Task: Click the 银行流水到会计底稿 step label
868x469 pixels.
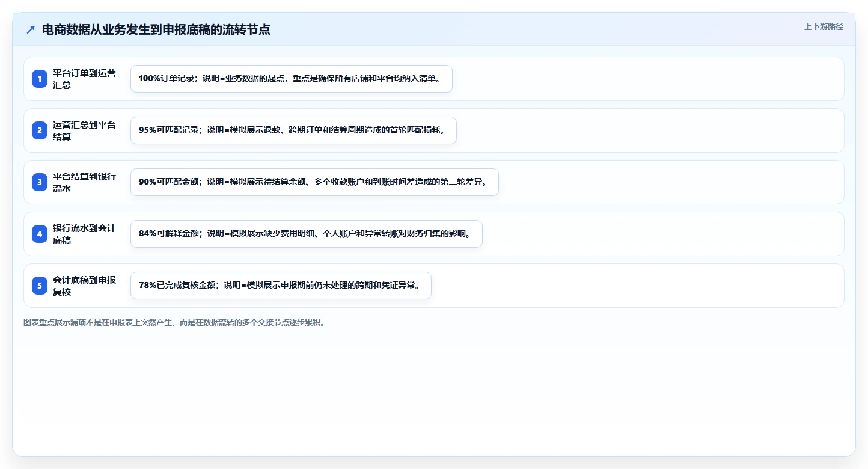Action: (85, 234)
